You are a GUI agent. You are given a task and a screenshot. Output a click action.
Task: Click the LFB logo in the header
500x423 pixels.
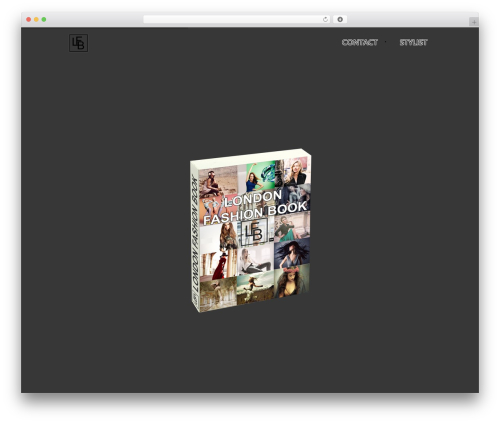78,43
